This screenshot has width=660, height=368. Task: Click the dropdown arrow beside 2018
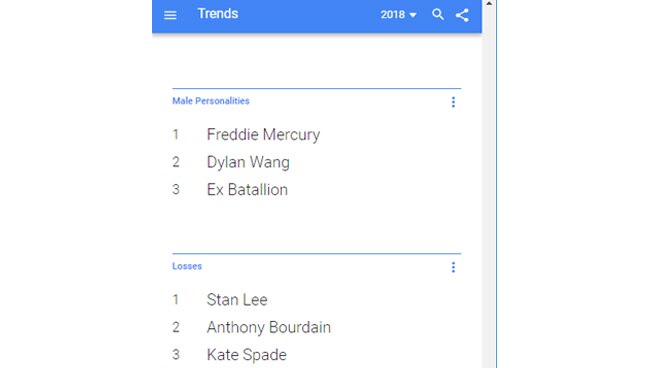[x=413, y=15]
